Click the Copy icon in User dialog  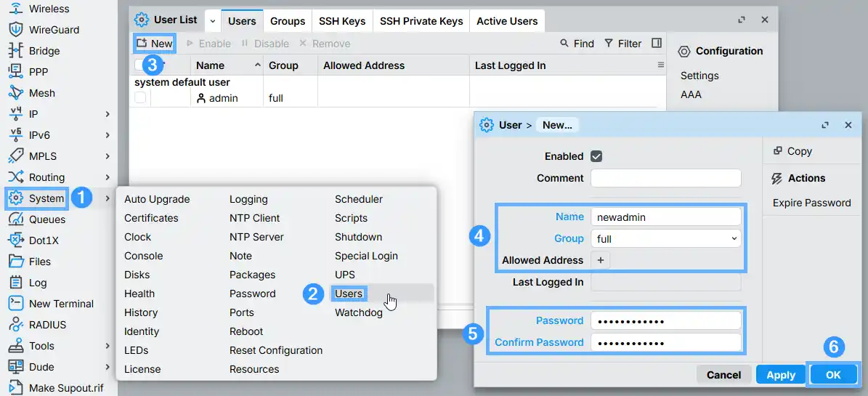[778, 150]
